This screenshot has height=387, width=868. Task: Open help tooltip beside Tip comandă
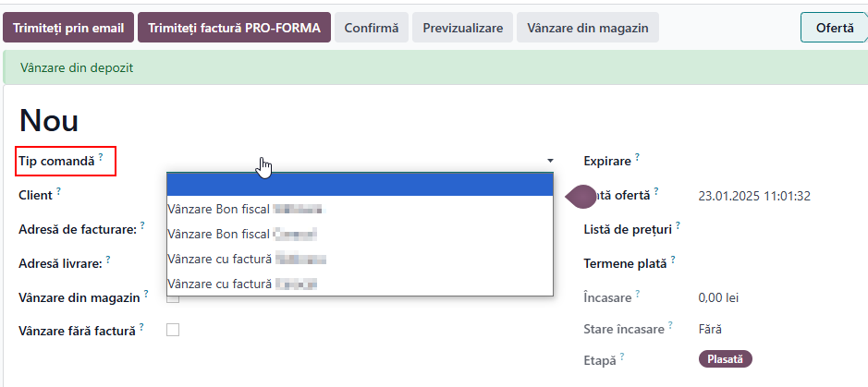click(x=101, y=157)
